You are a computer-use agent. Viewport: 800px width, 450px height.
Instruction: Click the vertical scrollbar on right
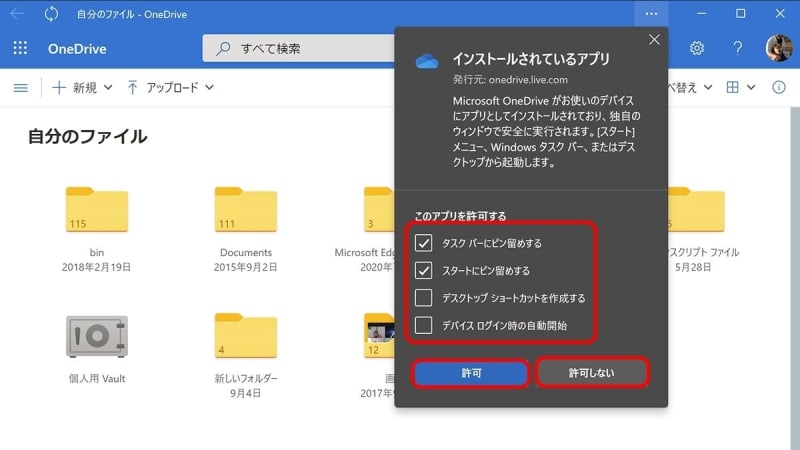(x=795, y=278)
